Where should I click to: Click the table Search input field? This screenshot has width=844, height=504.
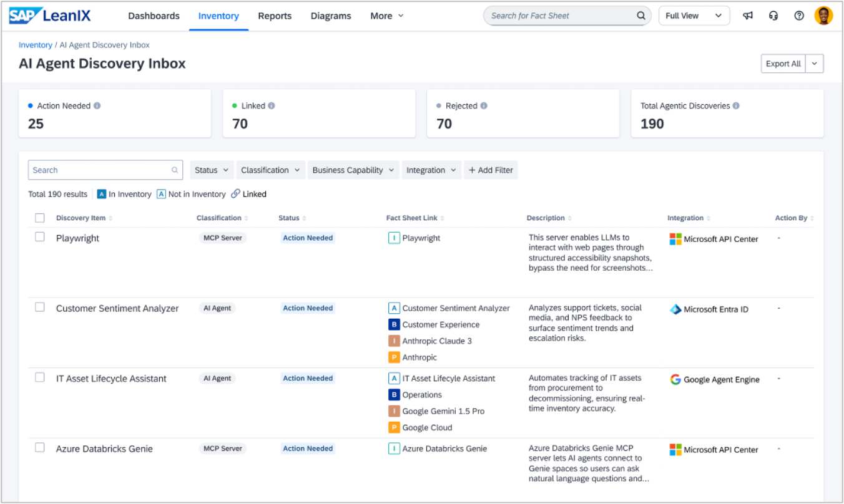pos(100,170)
